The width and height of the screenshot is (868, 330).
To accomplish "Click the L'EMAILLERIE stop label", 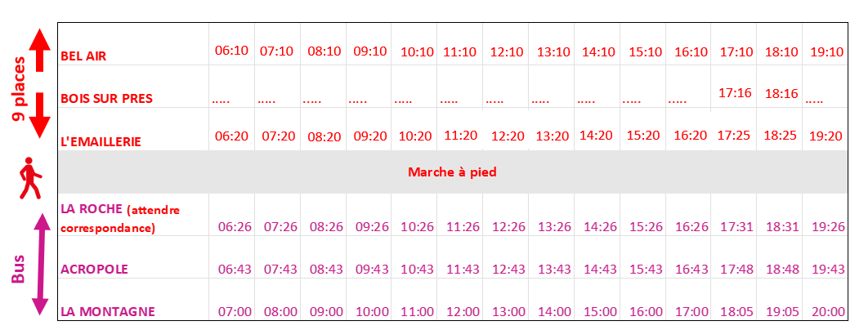I will (101, 142).
